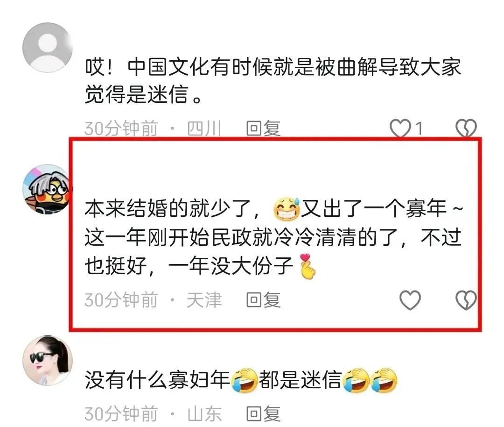Tap the sweating grin emoji in comment
504x427 pixels.
coord(287,209)
